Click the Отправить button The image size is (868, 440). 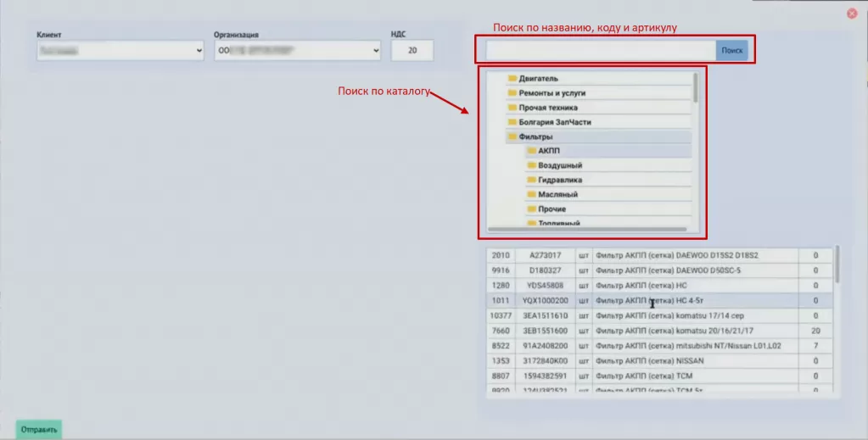(39, 429)
